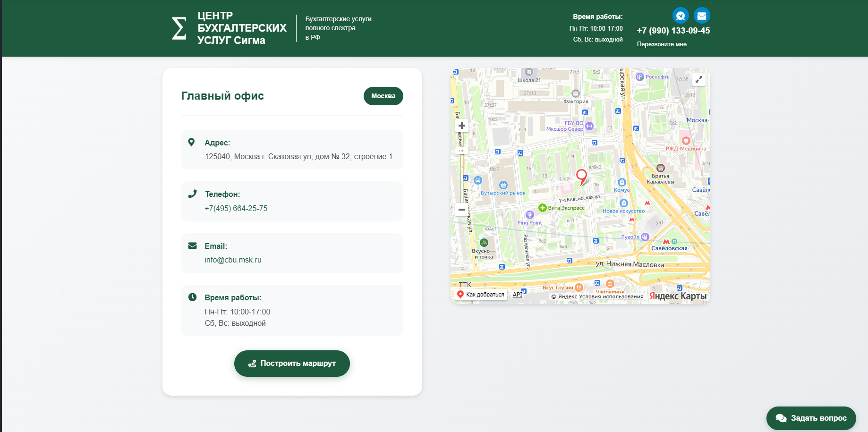This screenshot has width=868, height=432.
Task: Click the 'Лукойл' fuel station marker
Action: tap(645, 237)
